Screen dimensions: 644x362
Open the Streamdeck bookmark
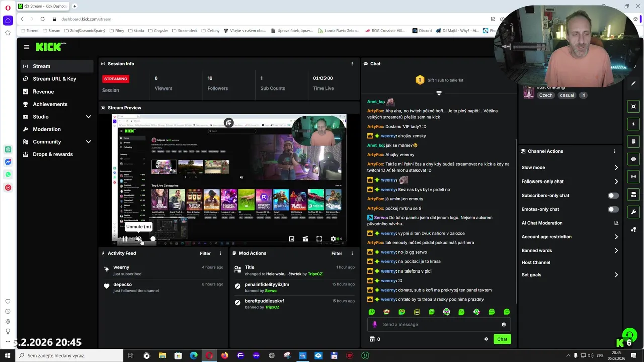tap(185, 31)
